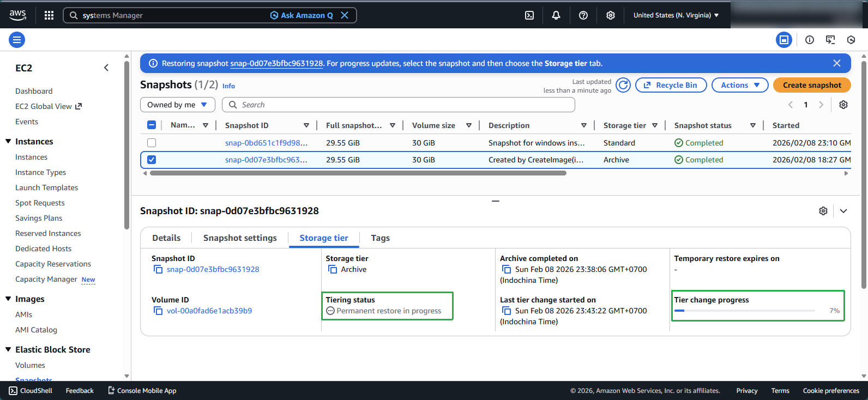Open snapshots table preferences gear
Image resolution: width=868 pixels, height=400 pixels.
pos(843,105)
